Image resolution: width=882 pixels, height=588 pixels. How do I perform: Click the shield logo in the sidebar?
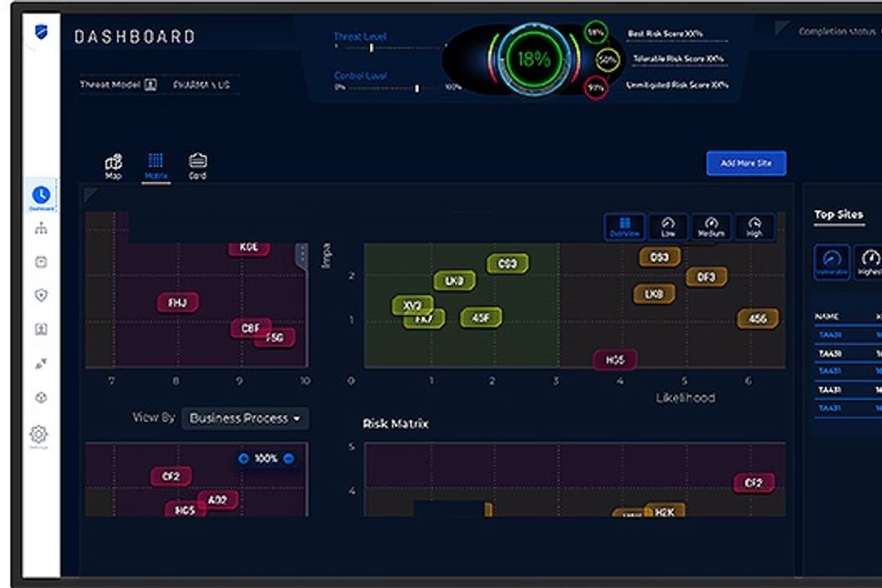[41, 32]
